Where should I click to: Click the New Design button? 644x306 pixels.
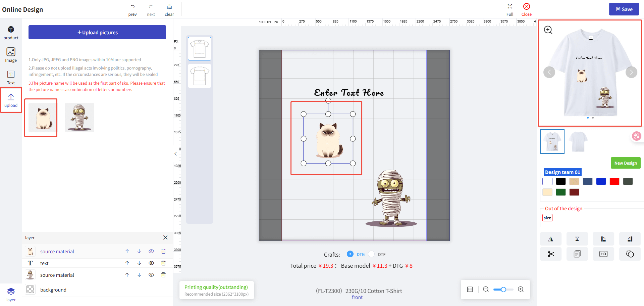pos(625,163)
